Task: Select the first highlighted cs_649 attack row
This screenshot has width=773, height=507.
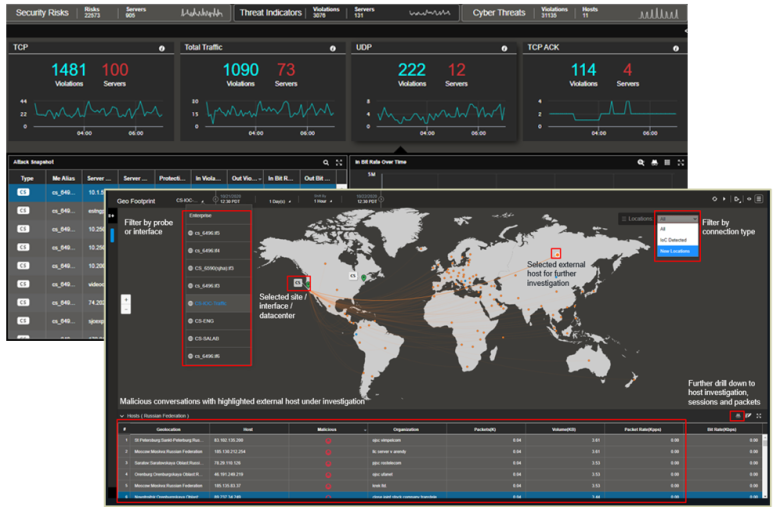Action: (57, 192)
